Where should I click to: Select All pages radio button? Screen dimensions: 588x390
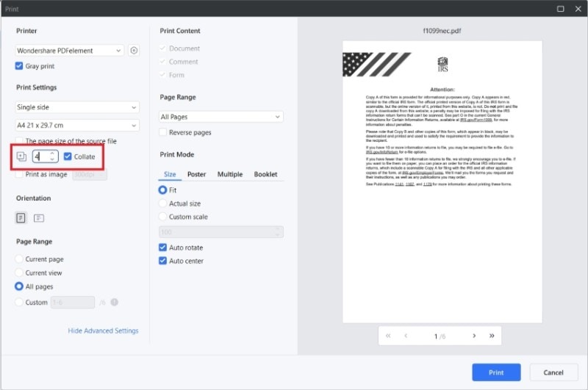tap(19, 286)
